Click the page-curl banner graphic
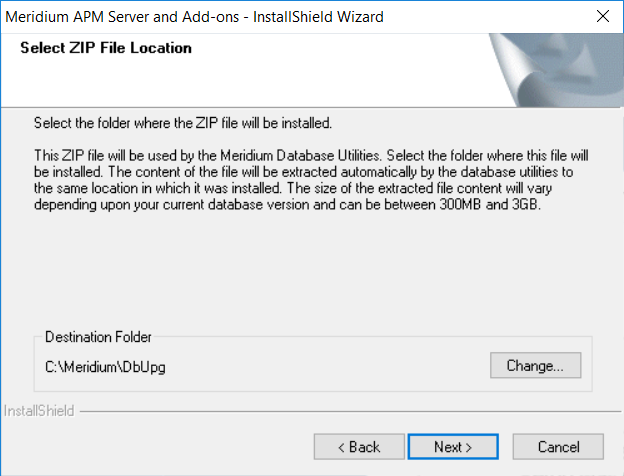 (x=556, y=70)
